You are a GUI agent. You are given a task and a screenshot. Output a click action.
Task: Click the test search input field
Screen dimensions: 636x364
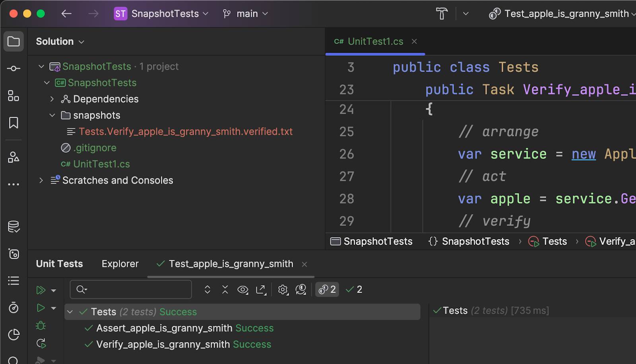(131, 290)
